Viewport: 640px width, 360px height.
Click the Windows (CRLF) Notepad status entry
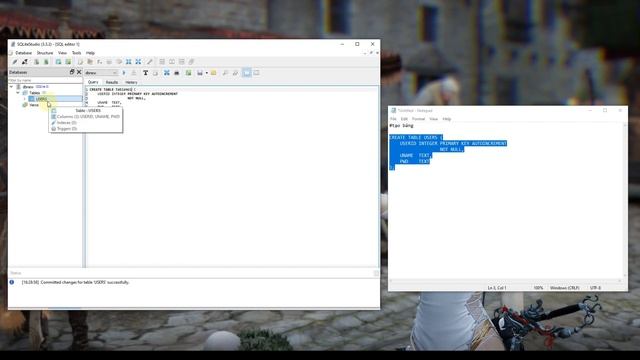[564, 288]
